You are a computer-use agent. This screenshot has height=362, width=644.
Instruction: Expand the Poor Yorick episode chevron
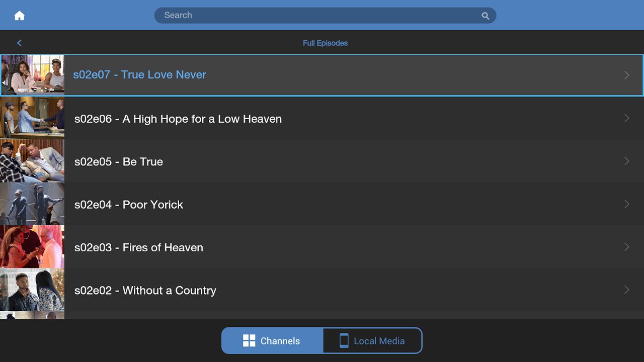(x=627, y=204)
